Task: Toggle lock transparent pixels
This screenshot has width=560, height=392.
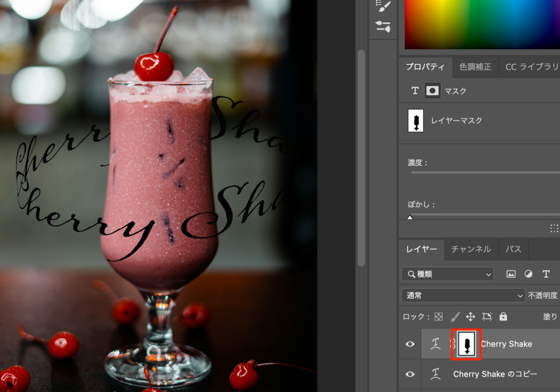Action: coord(439,317)
